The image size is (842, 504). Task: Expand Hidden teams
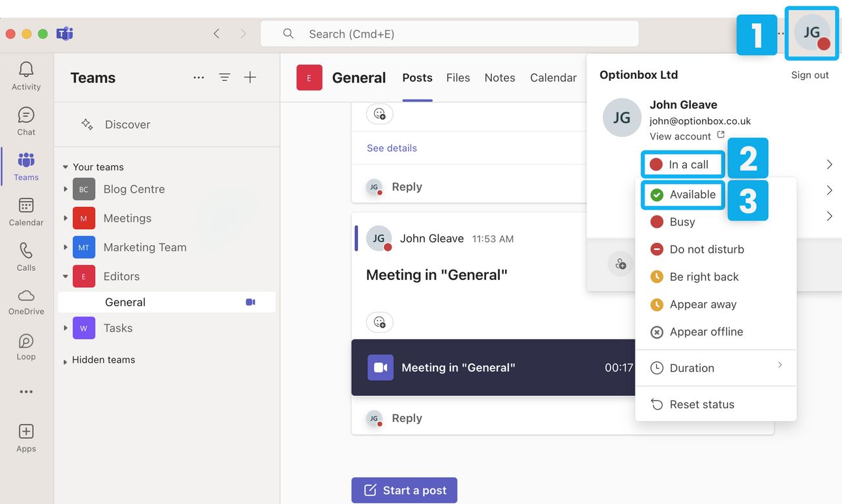click(65, 361)
